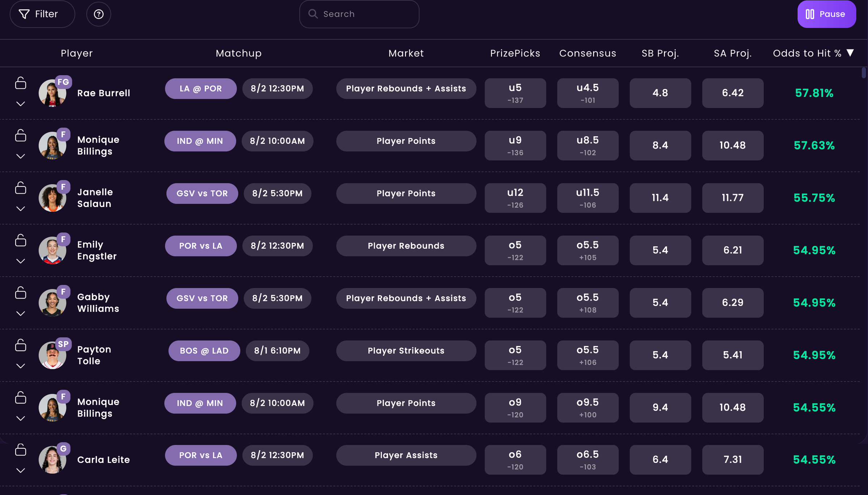The height and width of the screenshot is (495, 868).
Task: Click the search magnifier icon
Action: pos(313,14)
